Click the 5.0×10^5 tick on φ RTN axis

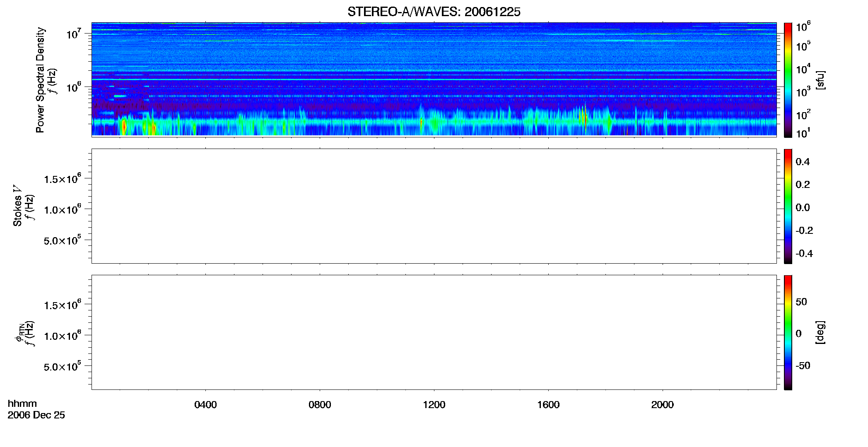pos(63,366)
